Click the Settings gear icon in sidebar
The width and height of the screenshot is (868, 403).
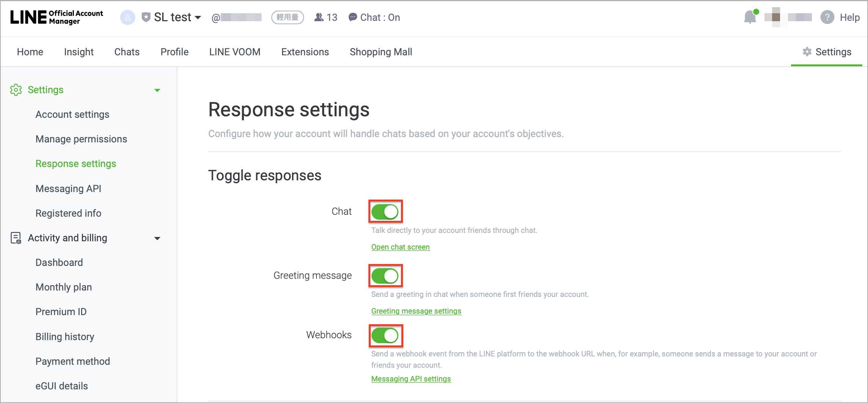click(16, 90)
